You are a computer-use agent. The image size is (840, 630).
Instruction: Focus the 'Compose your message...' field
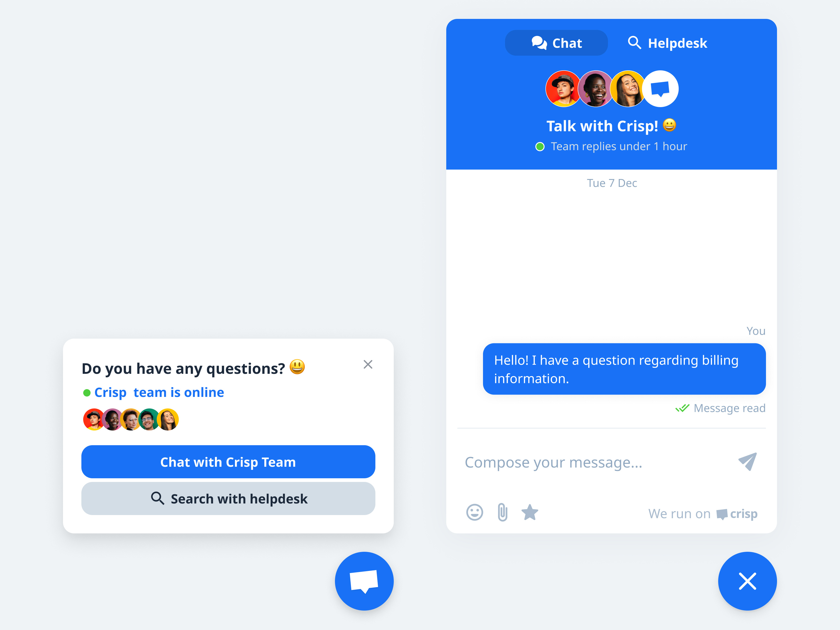pyautogui.click(x=596, y=462)
